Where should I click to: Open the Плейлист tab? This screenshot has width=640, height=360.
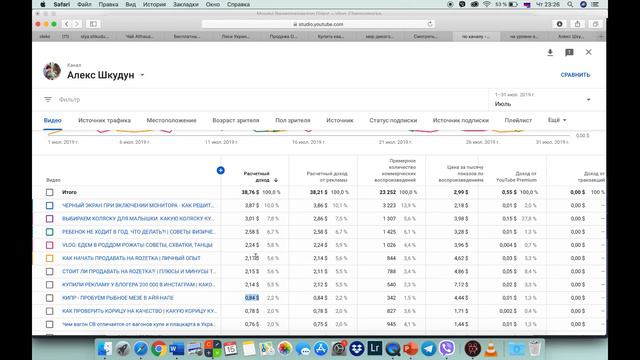(x=518, y=120)
